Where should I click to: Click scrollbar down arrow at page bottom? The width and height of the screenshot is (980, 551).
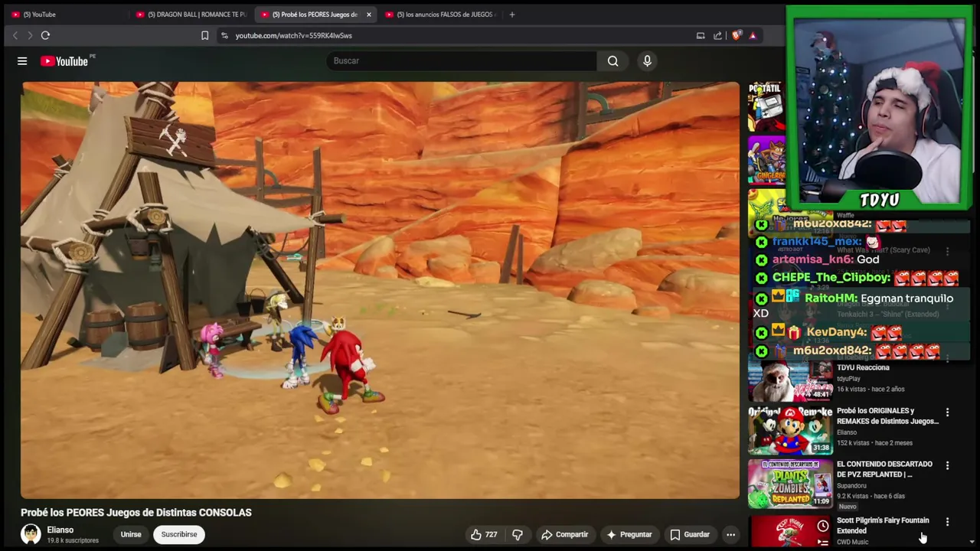[972, 542]
